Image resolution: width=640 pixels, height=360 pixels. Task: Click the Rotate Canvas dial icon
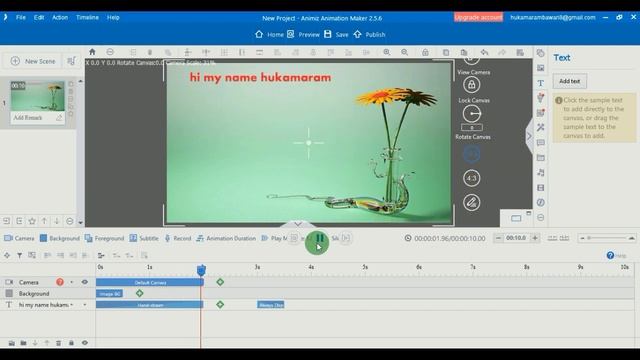(471, 114)
